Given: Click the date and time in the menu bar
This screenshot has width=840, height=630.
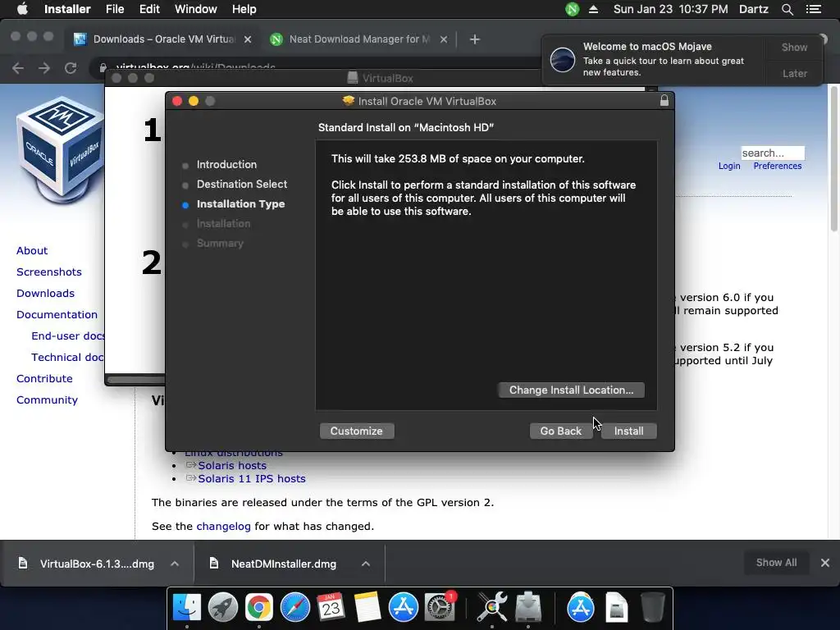Looking at the screenshot, I should 670,9.
